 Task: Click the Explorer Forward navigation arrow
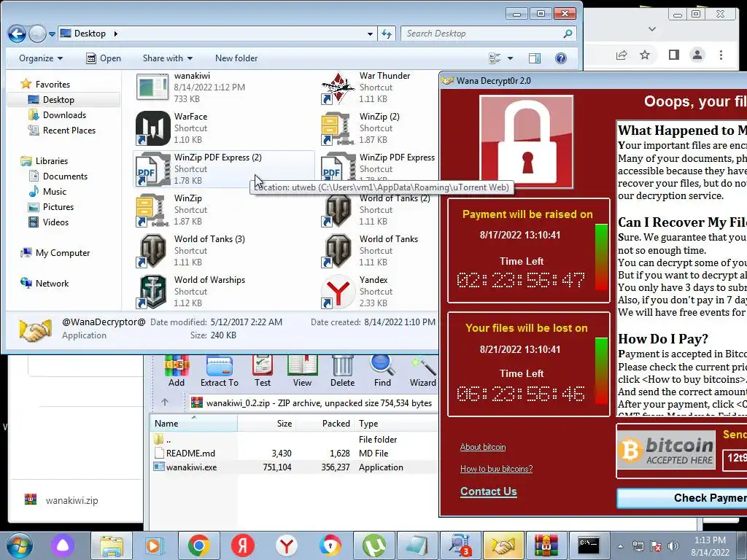[x=37, y=34]
